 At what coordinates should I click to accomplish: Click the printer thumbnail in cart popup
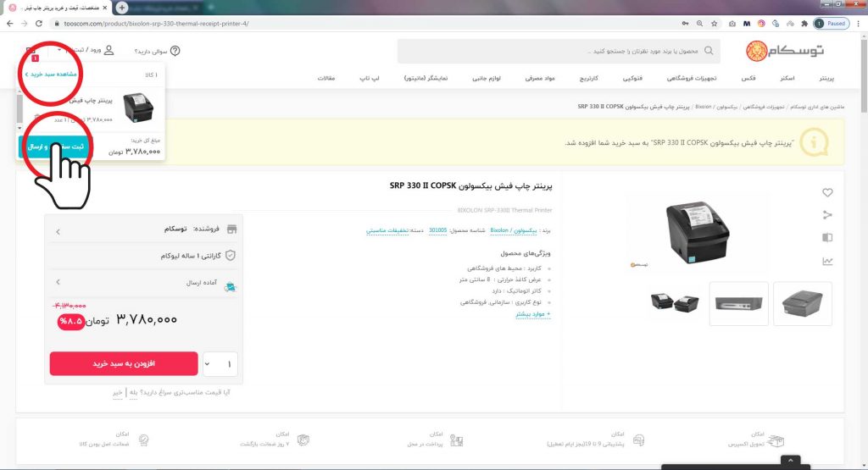[138, 108]
